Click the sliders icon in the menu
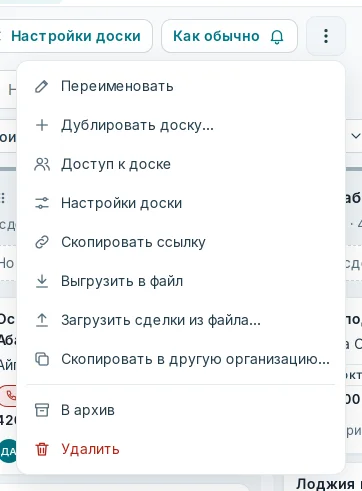Image resolution: width=362 pixels, height=491 pixels. pyautogui.click(x=42, y=203)
